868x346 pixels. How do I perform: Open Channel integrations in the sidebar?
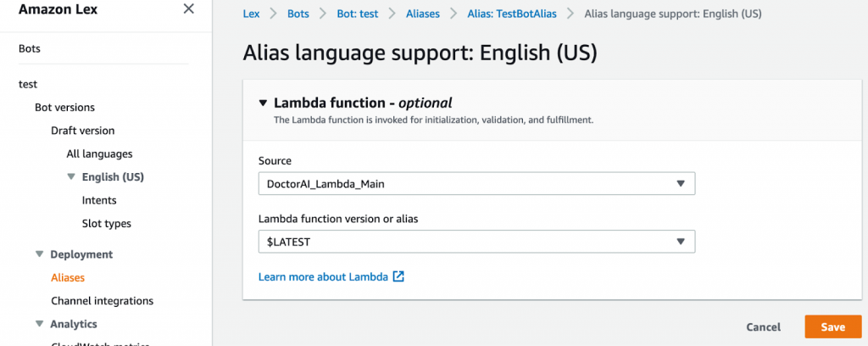[102, 301]
